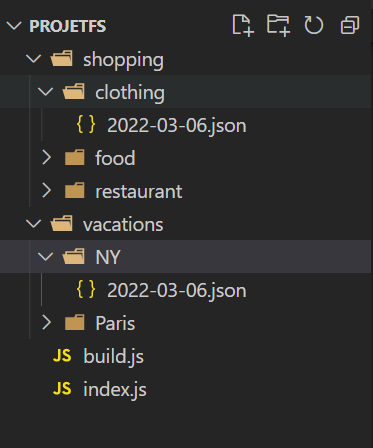The width and height of the screenshot is (373, 448).
Task: Click the braces icon of clothing's JSON file
Action: tap(86, 124)
